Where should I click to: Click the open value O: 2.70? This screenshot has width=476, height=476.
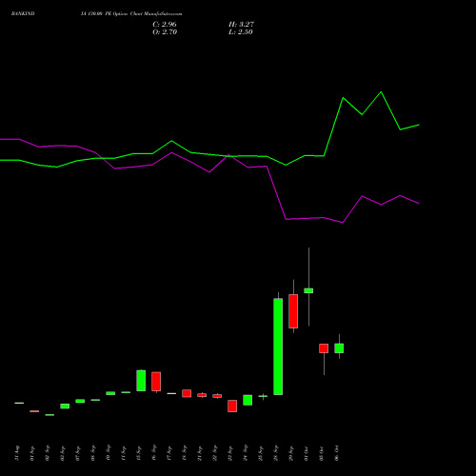(165, 32)
